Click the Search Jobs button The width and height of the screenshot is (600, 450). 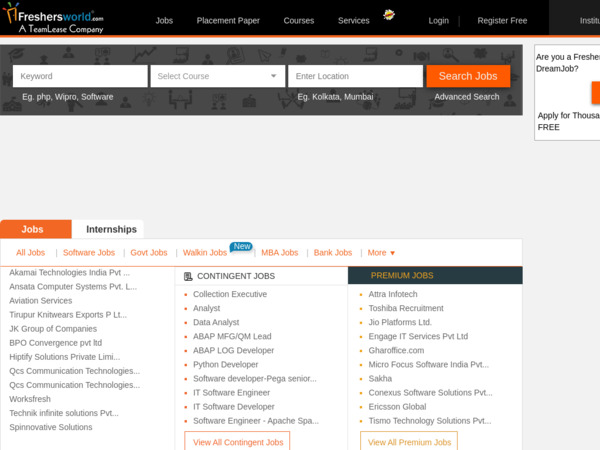click(468, 76)
